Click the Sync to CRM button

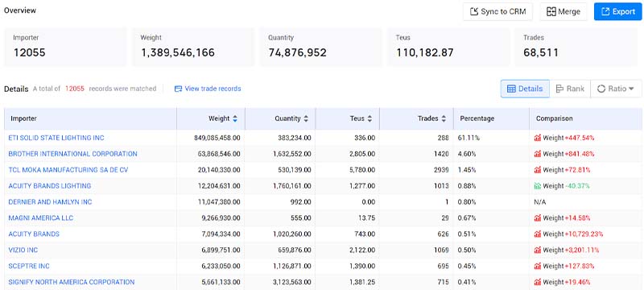pos(497,11)
